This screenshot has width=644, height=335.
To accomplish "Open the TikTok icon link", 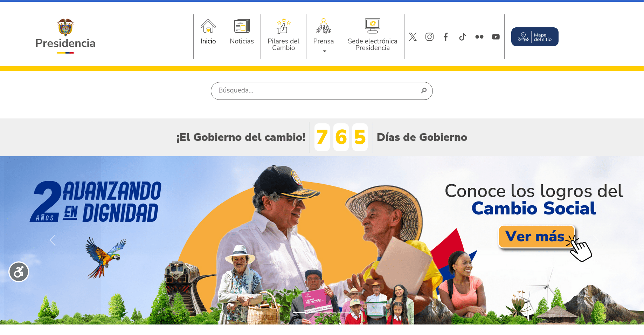I will (x=463, y=37).
